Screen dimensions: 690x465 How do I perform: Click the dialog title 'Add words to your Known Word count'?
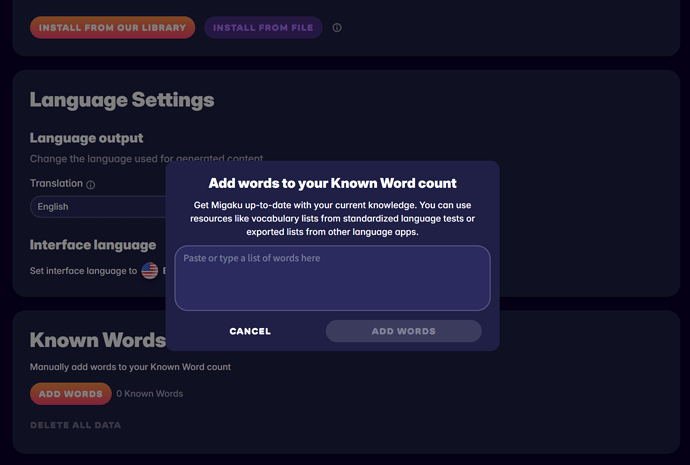coord(333,183)
